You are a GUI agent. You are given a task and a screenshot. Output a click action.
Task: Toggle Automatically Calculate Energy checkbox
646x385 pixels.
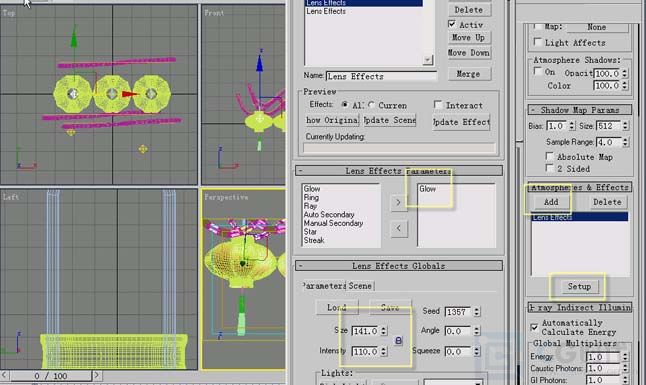click(x=534, y=327)
